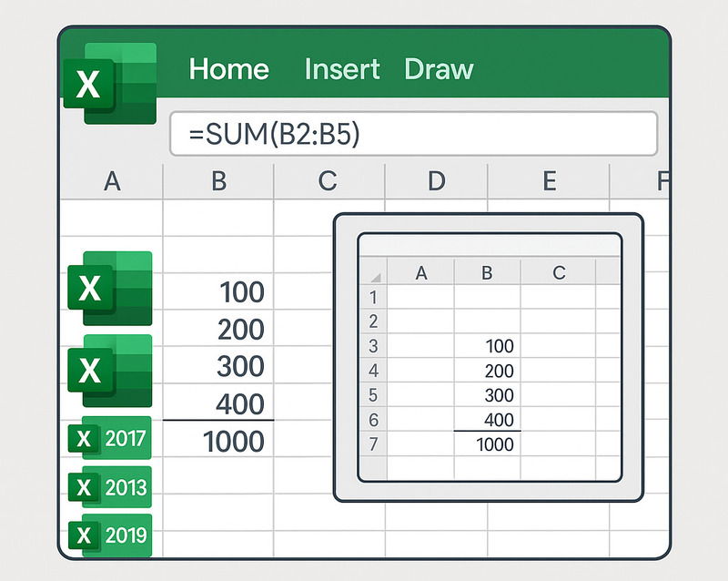
Task: Switch to the Draw tab
Action: 439,69
